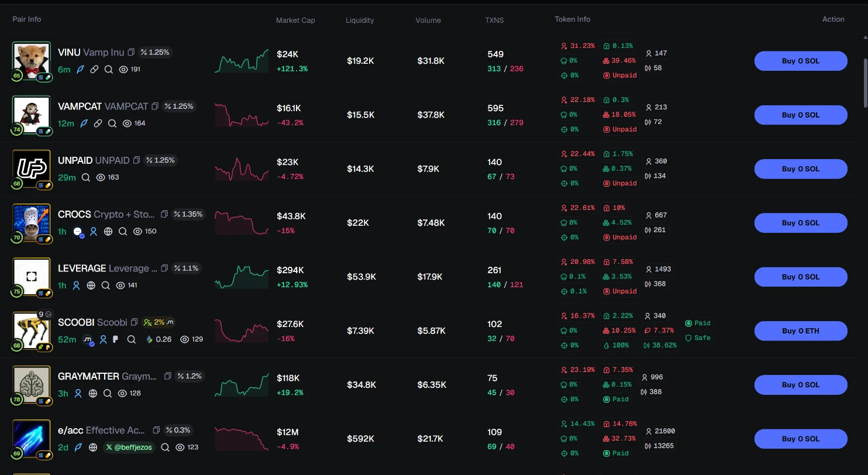Viewport: 868px width, 475px height.
Task: Click the "$592K" liquidity value for e/acc
Action: [361, 439]
